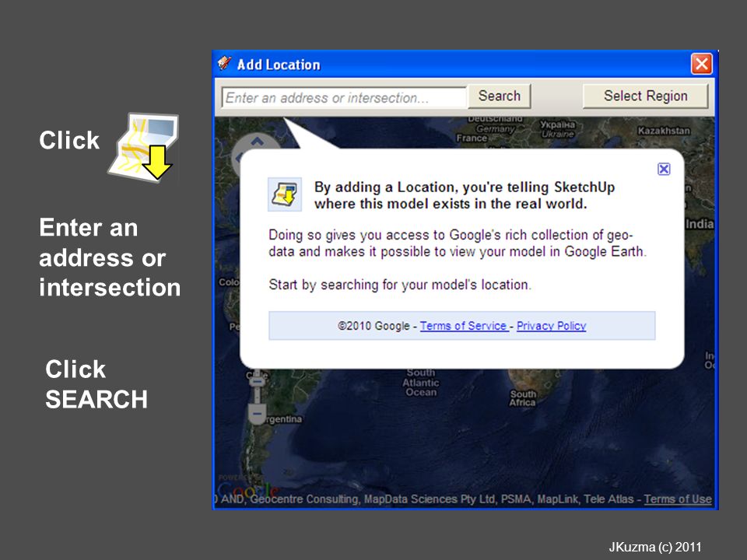
Task: Click the Select Region button
Action: 646,96
